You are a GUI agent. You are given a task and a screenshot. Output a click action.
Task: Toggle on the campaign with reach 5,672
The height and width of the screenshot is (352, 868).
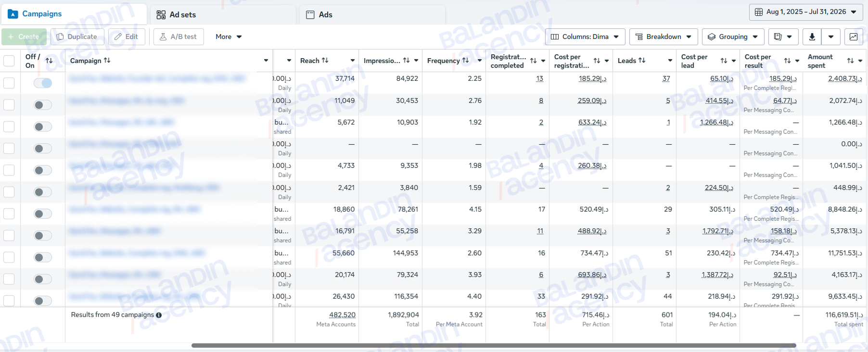[43, 127]
